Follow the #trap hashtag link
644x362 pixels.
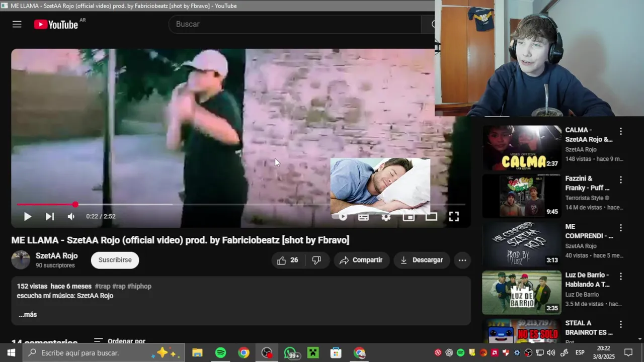coord(103,286)
